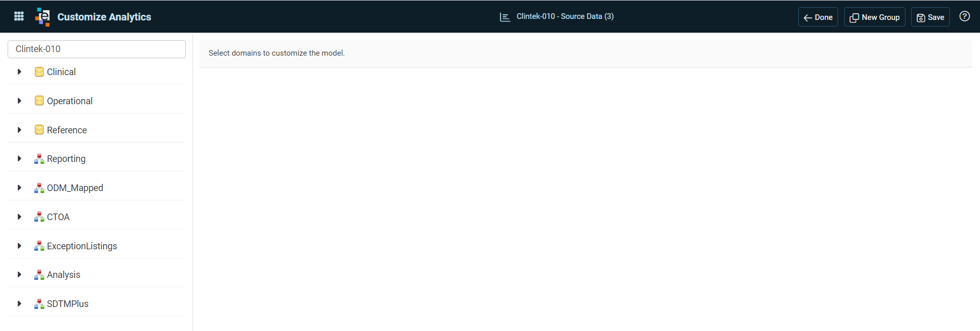
Task: Select the CTOA label
Action: 58,217
